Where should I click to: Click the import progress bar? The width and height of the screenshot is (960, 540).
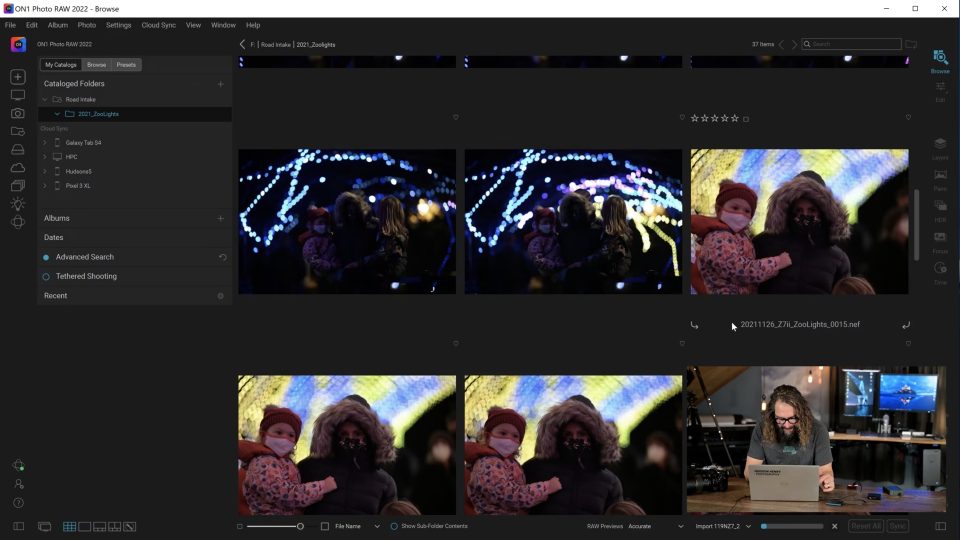click(792, 526)
